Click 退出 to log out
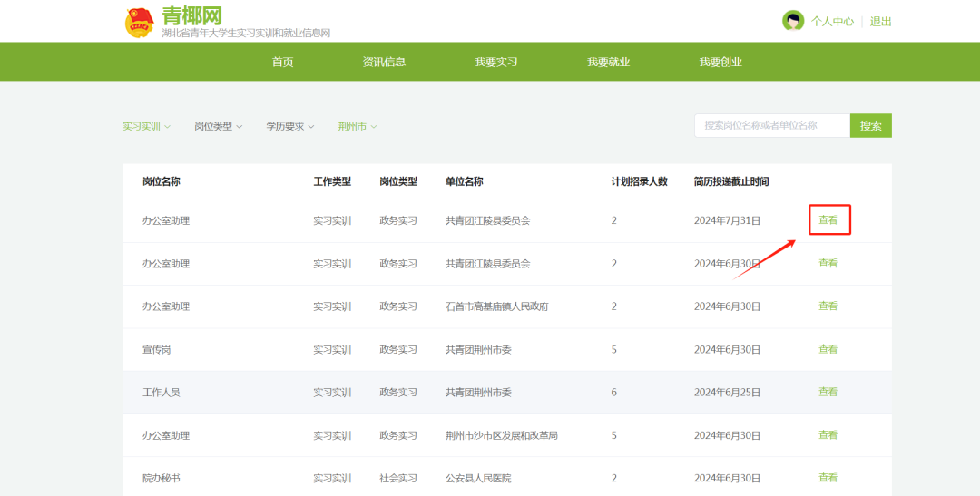Viewport: 980px width, 496px height. [x=880, y=22]
